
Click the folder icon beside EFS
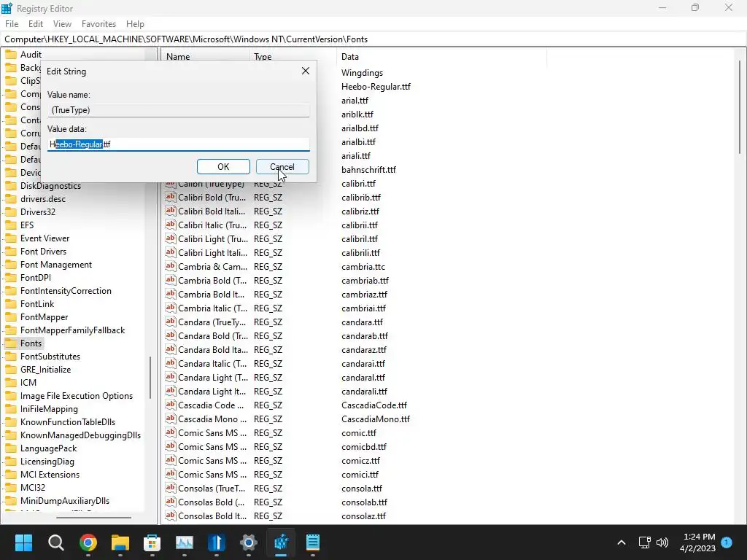[10, 225]
